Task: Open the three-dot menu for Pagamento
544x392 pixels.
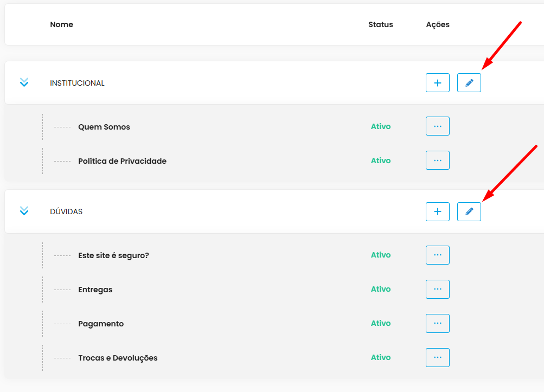Action: coord(438,323)
